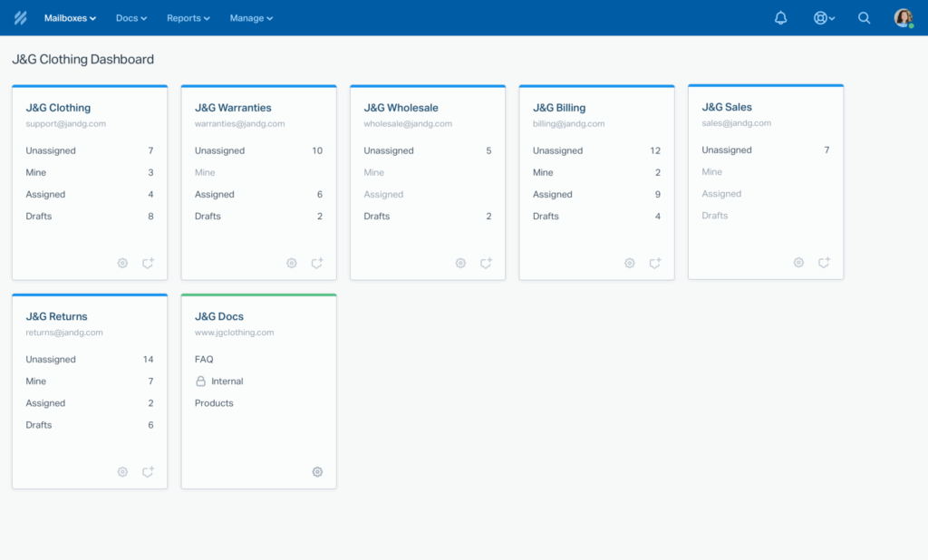This screenshot has width=928, height=560.
Task: Open Drafts folder in J&G Clothing
Action: (x=39, y=216)
